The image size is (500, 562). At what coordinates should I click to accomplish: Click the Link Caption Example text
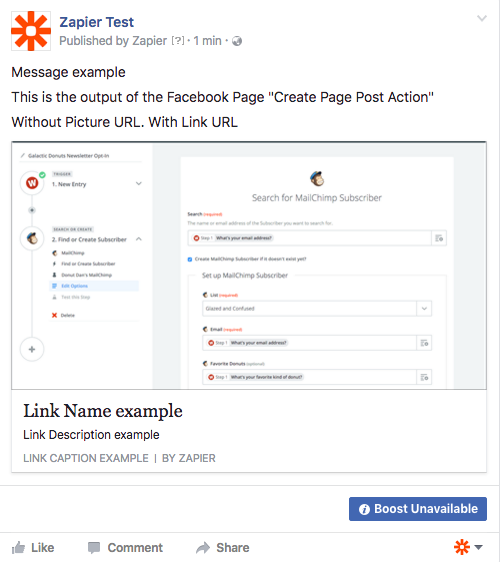point(86,458)
